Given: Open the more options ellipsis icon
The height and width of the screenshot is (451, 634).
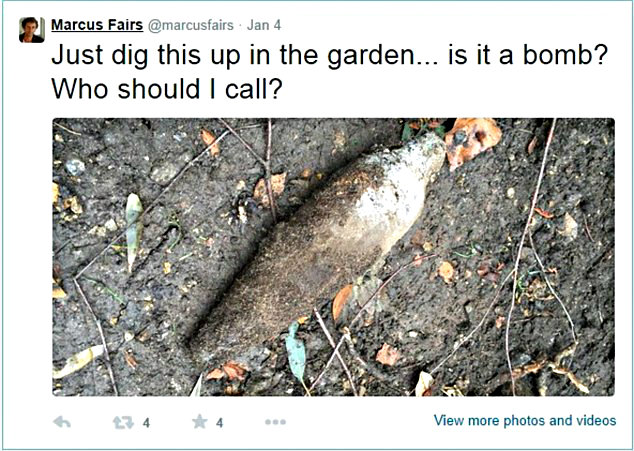Looking at the screenshot, I should point(275,422).
